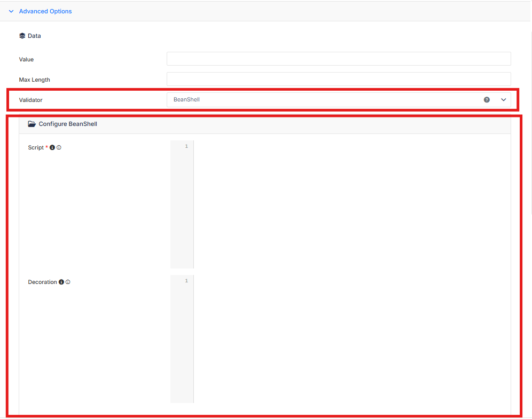Click the Validator help question-mark icon
532x419 pixels.
point(487,100)
